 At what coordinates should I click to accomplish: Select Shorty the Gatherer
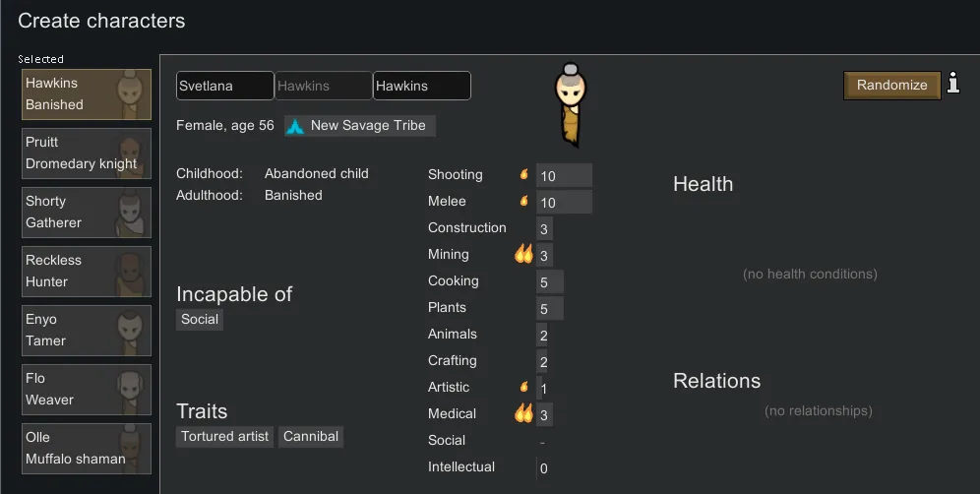[x=87, y=213]
